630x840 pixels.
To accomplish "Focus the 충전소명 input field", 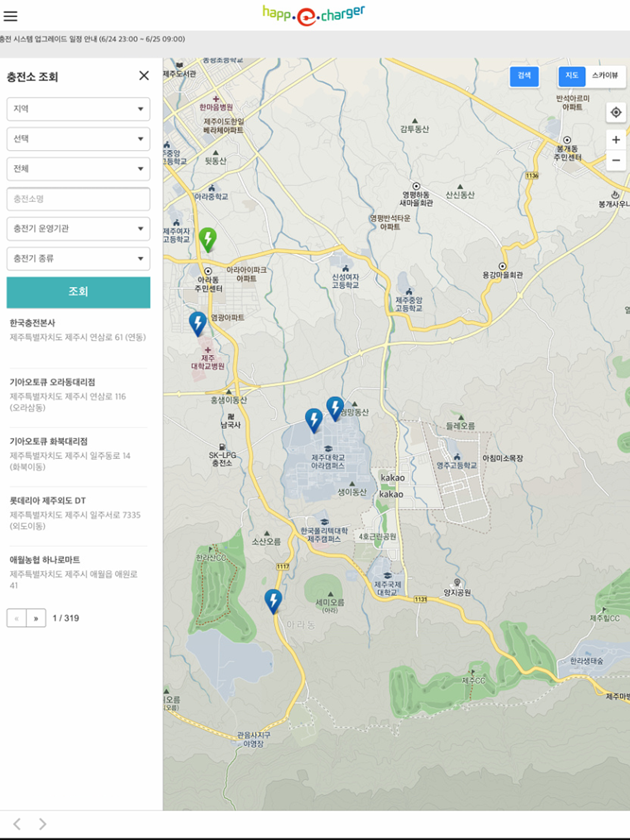I will (x=78, y=199).
